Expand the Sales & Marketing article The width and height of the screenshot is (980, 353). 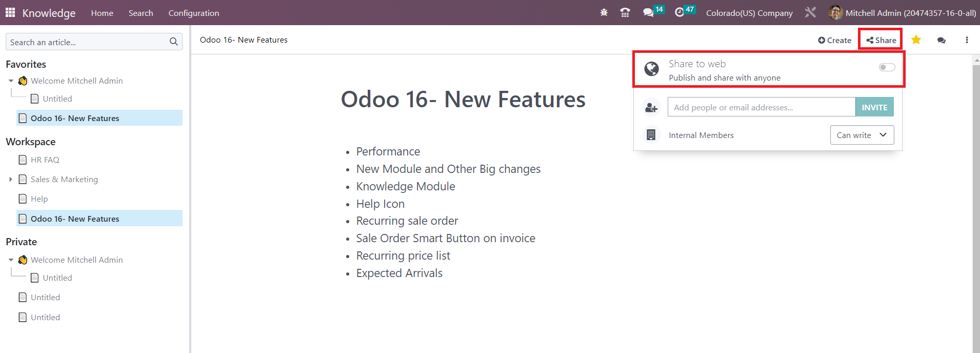tap(11, 179)
